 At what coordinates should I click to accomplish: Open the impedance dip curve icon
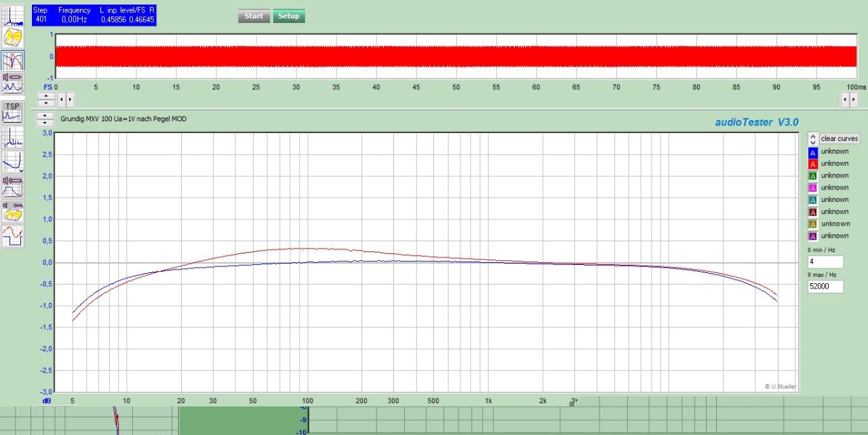tap(12, 162)
